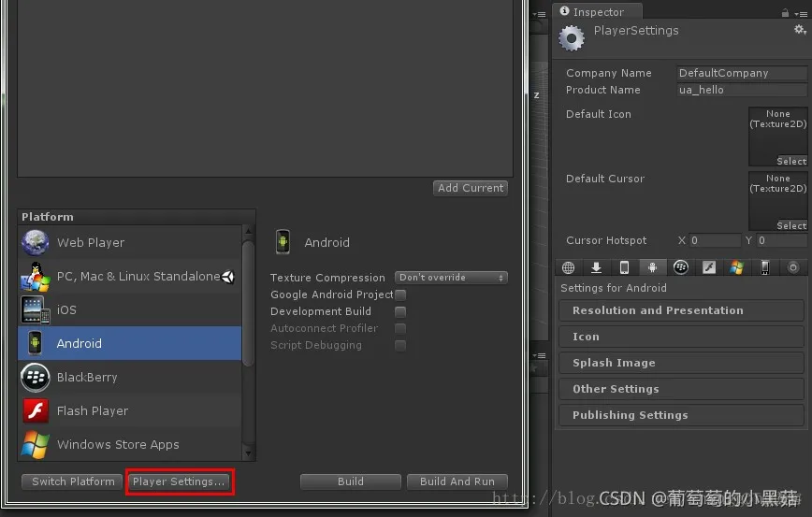Click the Build button

(x=351, y=481)
